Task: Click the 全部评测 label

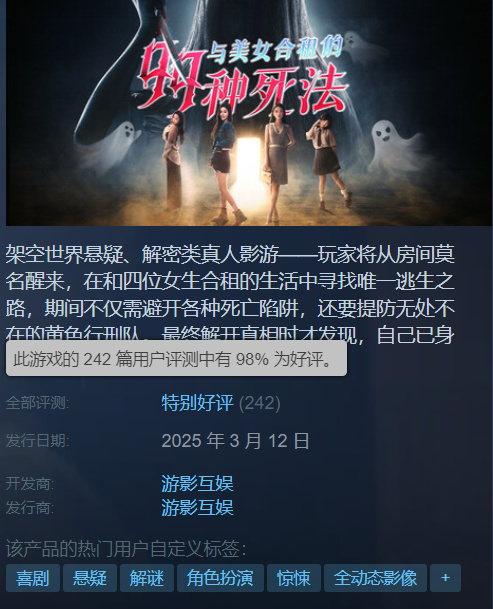Action: pos(37,403)
